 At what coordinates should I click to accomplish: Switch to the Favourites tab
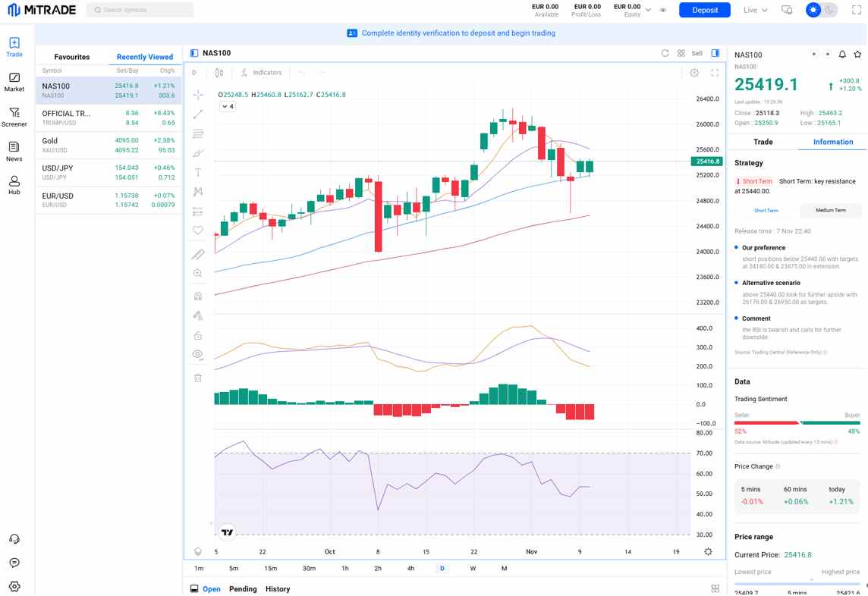coord(72,57)
